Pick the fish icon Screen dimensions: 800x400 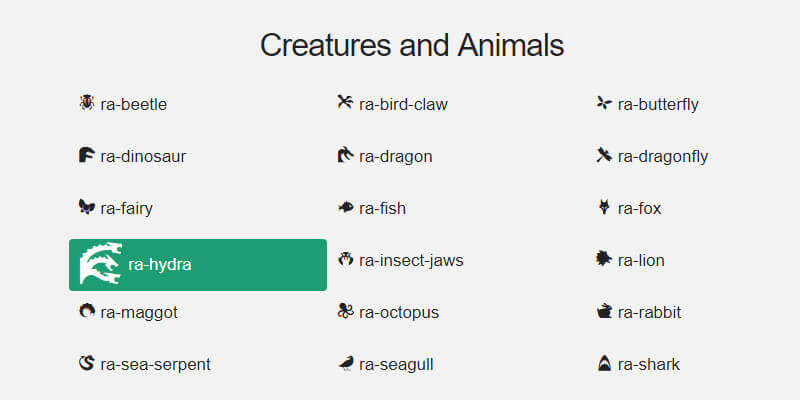(x=345, y=208)
